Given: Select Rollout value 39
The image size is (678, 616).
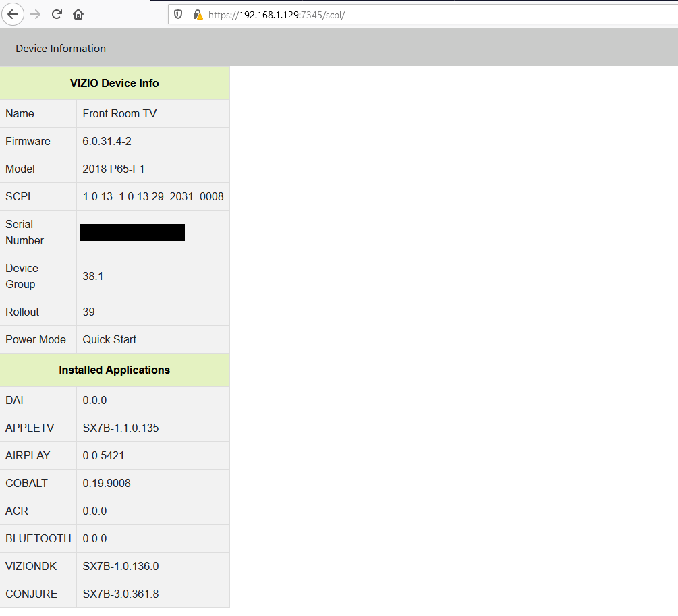Looking at the screenshot, I should 88,312.
